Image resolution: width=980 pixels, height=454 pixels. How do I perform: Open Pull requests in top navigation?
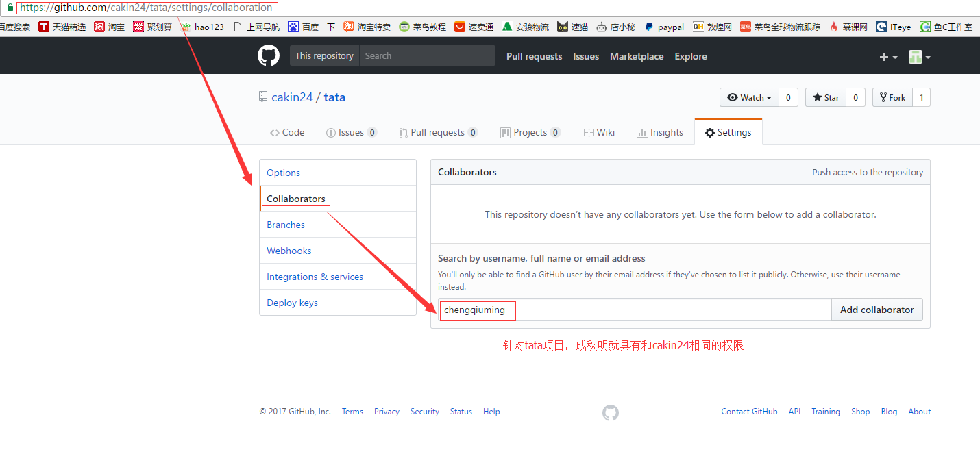tap(535, 56)
